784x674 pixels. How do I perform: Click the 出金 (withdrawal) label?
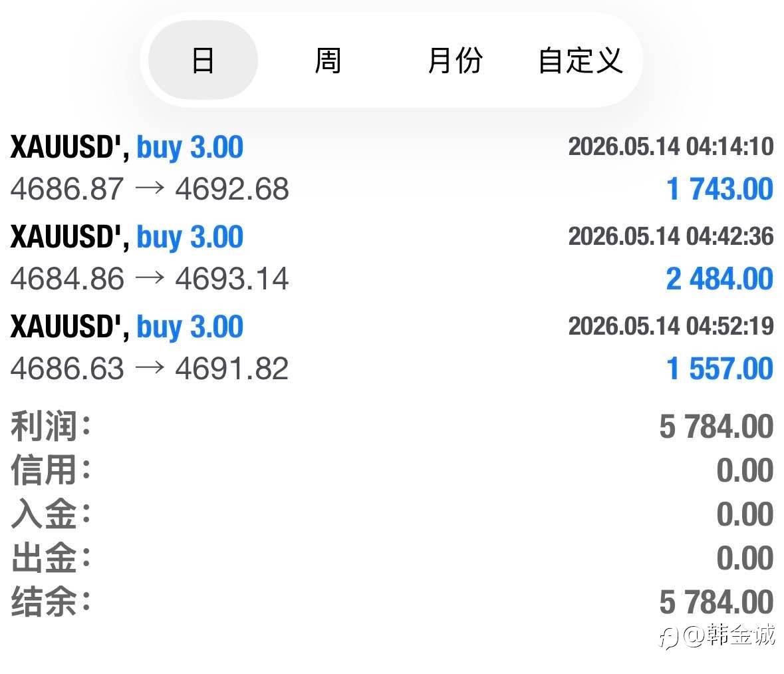(51, 558)
